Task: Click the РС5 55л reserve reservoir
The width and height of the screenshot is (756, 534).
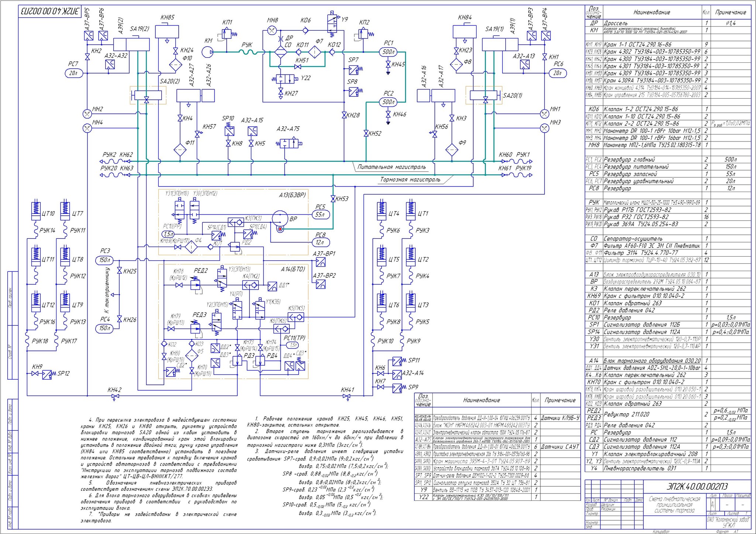Action: pos(321,214)
